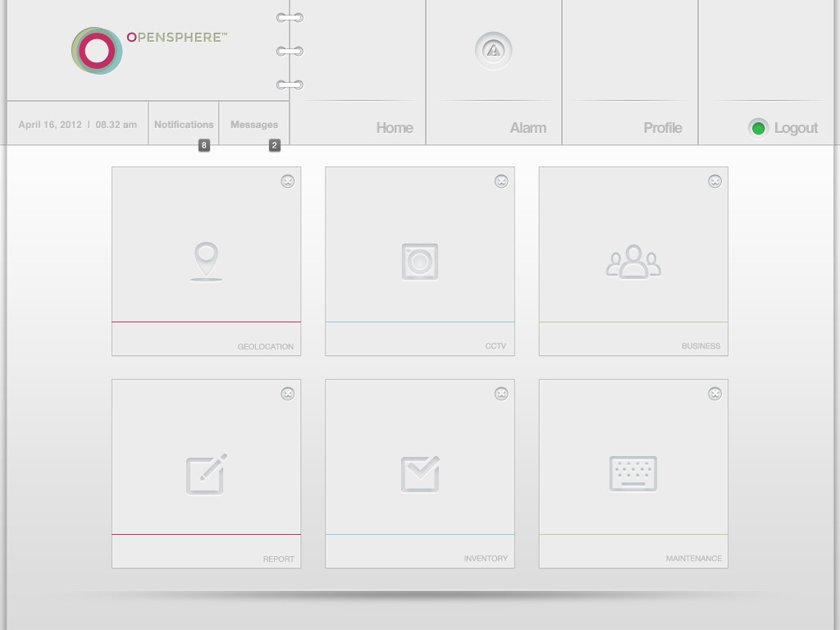Go to the Home tab
840x630 pixels.
pyautogui.click(x=395, y=128)
